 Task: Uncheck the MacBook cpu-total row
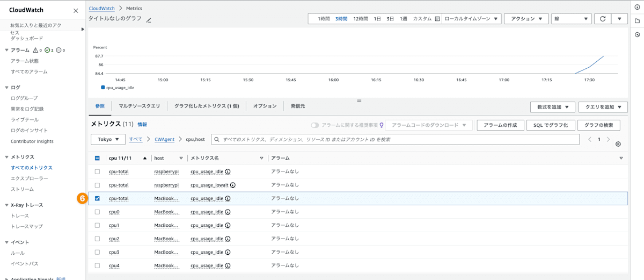tap(97, 198)
